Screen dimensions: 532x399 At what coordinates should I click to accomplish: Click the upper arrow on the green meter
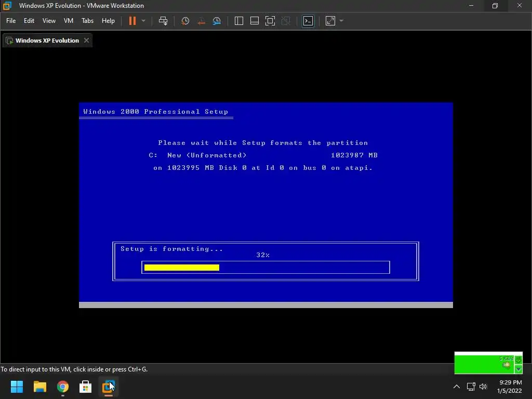pos(518,360)
